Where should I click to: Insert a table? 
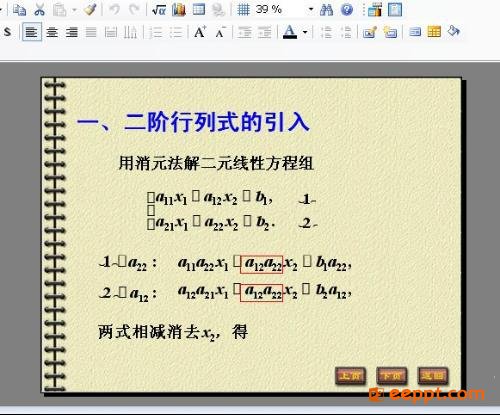tap(199, 9)
